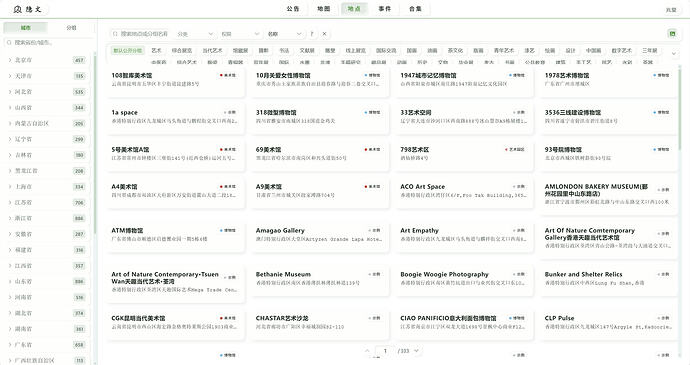Select 浙江省 in the city list
690x365 pixels.
tap(46, 218)
